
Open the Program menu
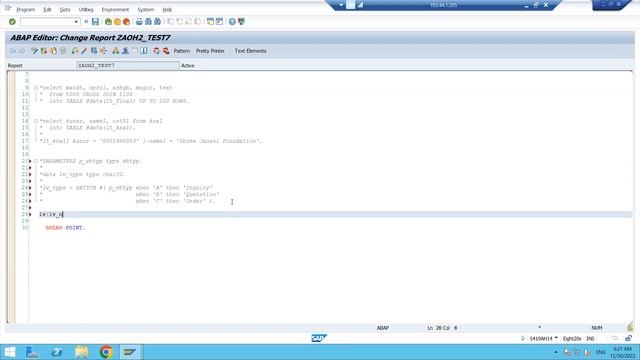tap(26, 9)
